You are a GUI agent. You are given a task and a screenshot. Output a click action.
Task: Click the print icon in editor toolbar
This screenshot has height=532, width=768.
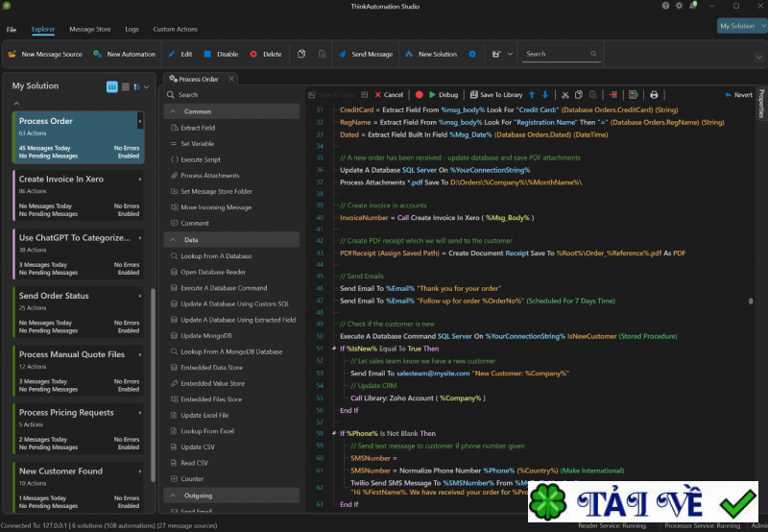654,95
